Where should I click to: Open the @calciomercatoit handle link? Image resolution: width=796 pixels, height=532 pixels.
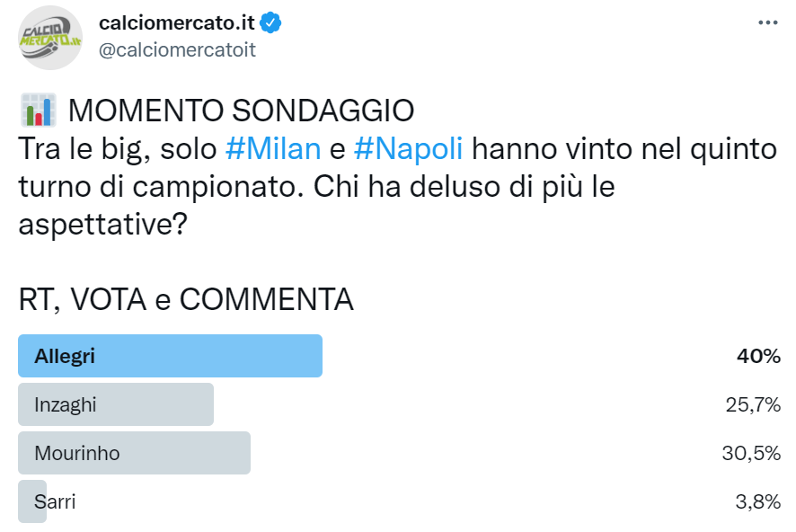coord(177,50)
